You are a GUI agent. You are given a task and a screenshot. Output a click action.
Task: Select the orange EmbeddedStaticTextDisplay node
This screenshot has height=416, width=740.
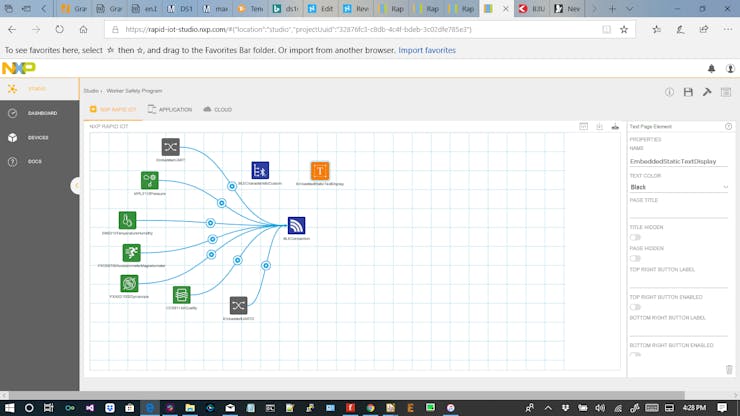320,171
